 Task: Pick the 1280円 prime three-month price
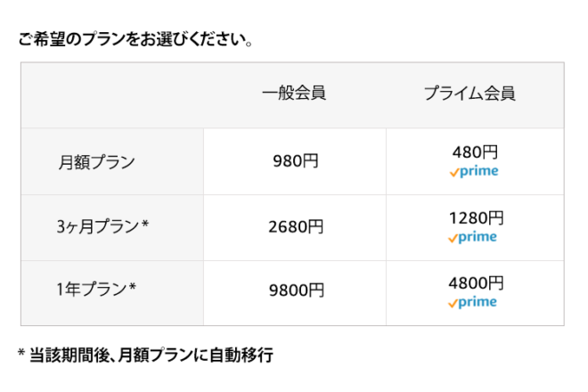point(475,217)
